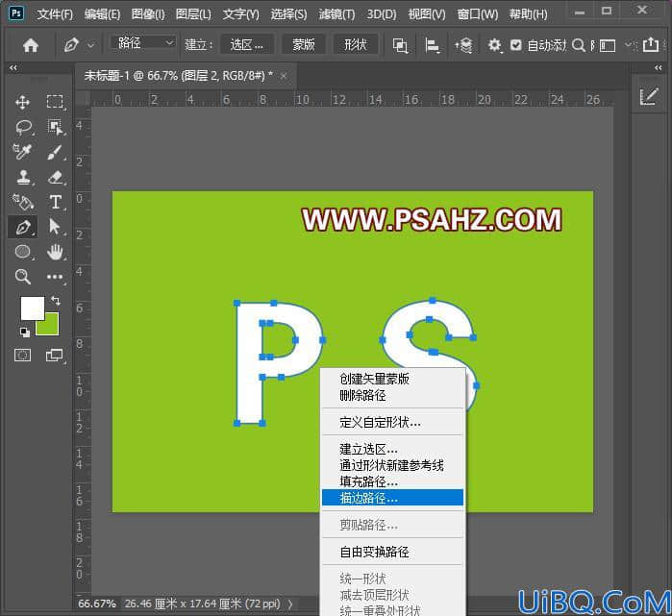The image size is (672, 616).
Task: Choose 定义自定形状... from context menu
Action: 392,422
